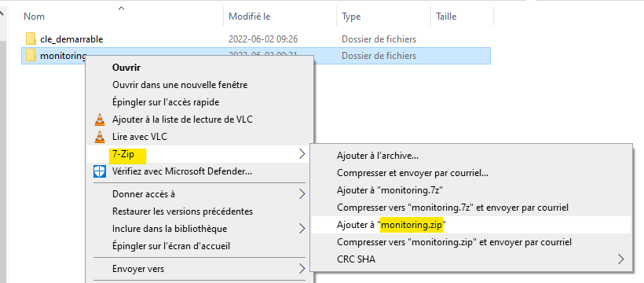This screenshot has height=283, width=644.
Task: Expand the 7-Zip submenu arrow
Action: click(x=302, y=154)
